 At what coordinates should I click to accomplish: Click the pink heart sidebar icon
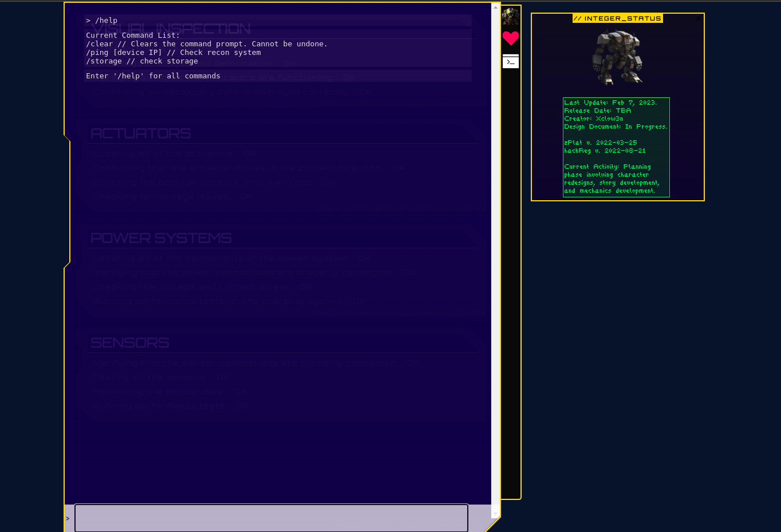(511, 38)
